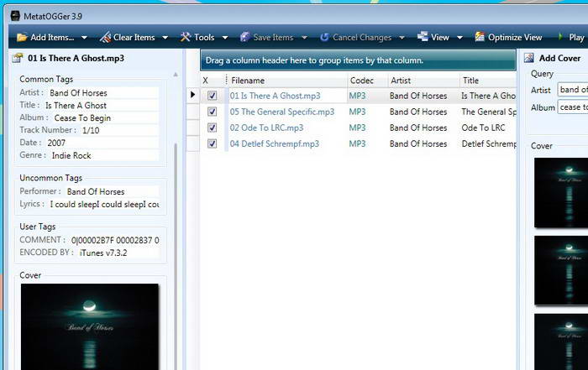The width and height of the screenshot is (588, 370).
Task: Uncheck 02 Ode To LRC.mp3 checkbox
Action: (212, 128)
